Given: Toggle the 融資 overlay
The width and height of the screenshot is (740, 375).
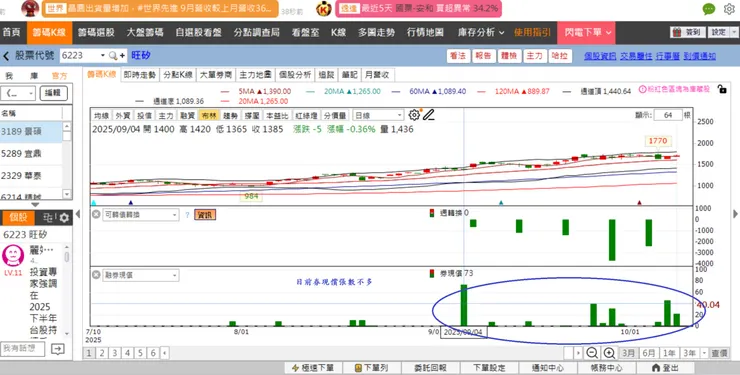Looking at the screenshot, I should pos(187,116).
